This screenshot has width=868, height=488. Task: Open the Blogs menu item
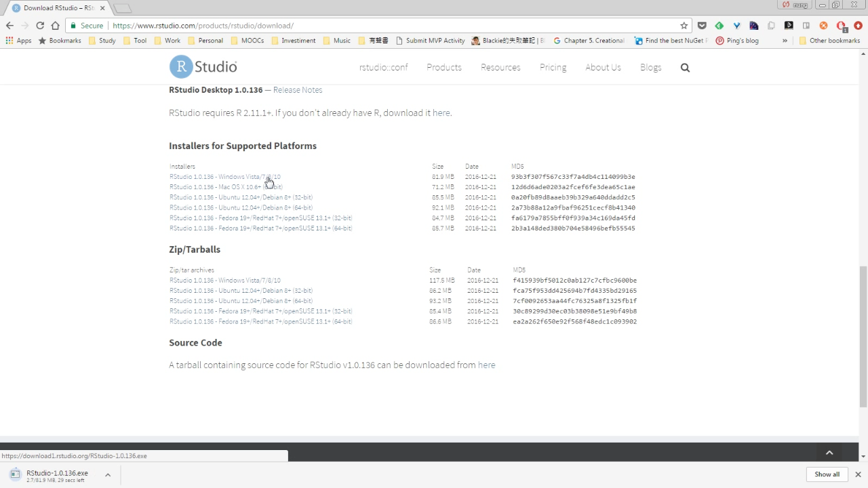(x=650, y=68)
